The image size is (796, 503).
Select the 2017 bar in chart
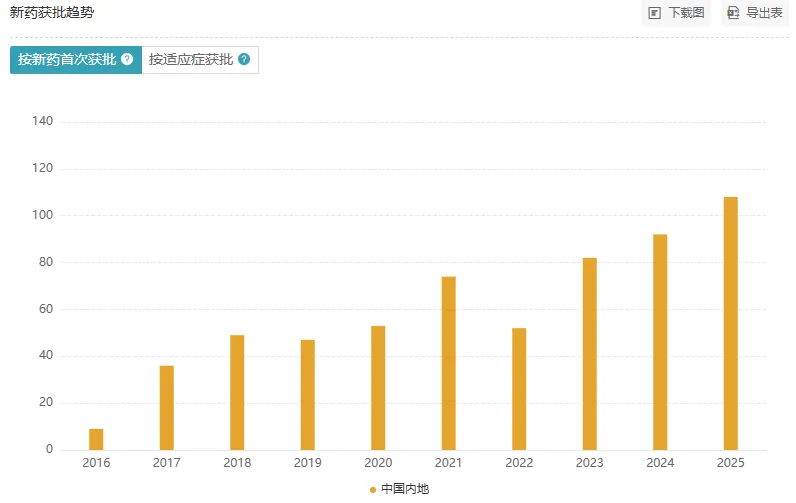tap(166, 408)
